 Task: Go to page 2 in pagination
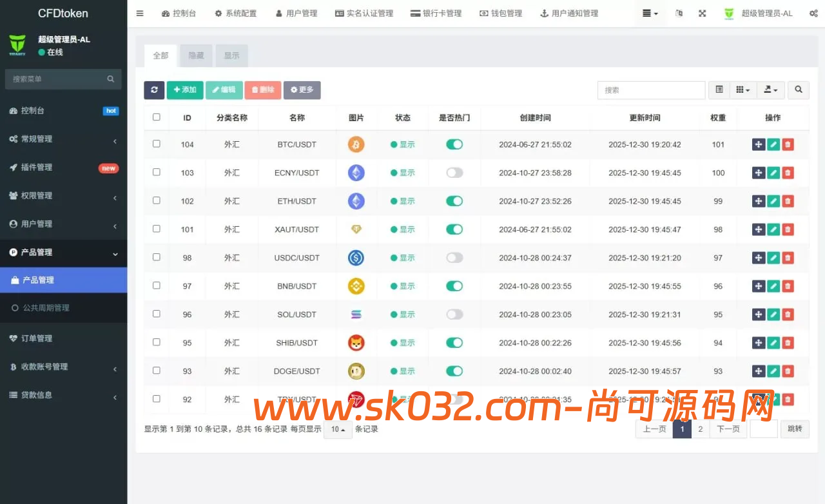(x=701, y=429)
